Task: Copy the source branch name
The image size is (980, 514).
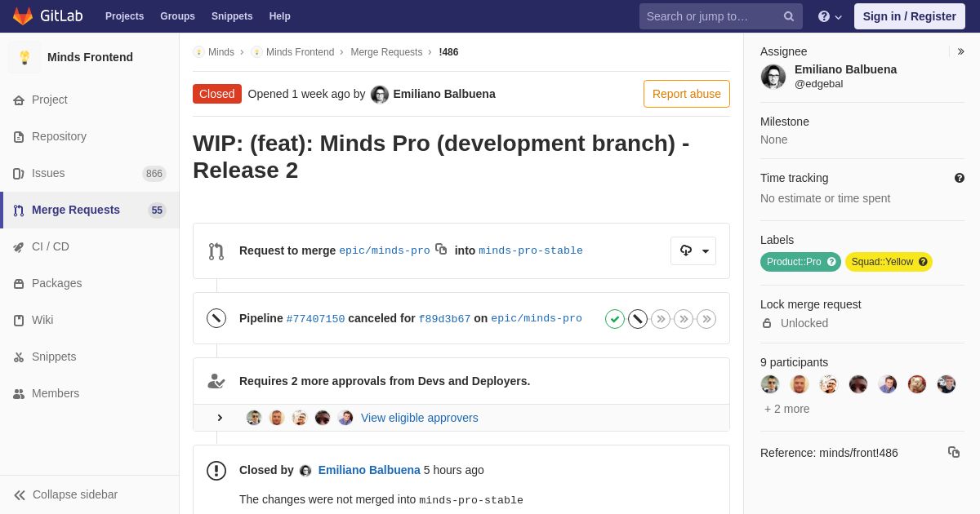Action: point(441,250)
